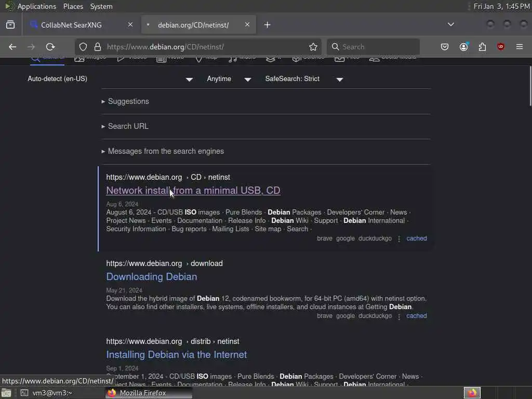Click the magnifier icon in the Search box

335,47
